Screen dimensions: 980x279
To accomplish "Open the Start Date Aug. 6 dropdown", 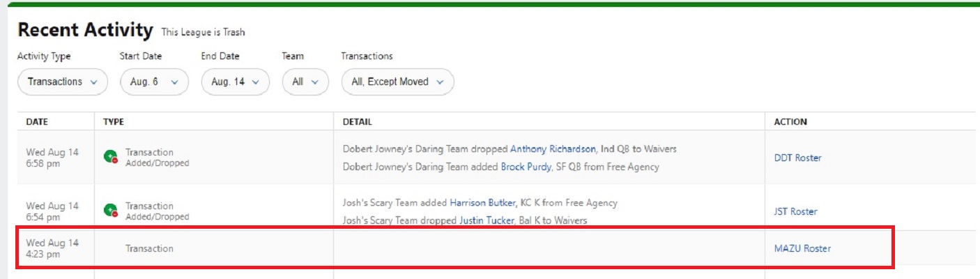I will (x=154, y=82).
